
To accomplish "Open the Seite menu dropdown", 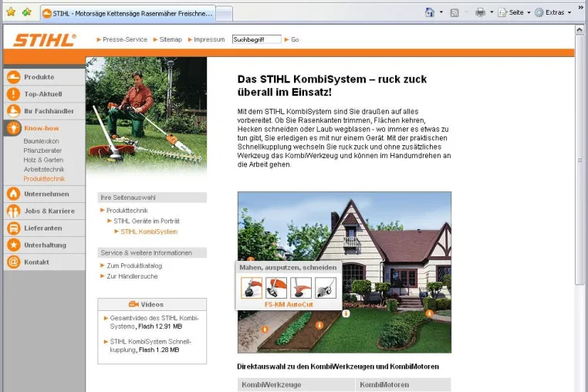I will (x=514, y=12).
